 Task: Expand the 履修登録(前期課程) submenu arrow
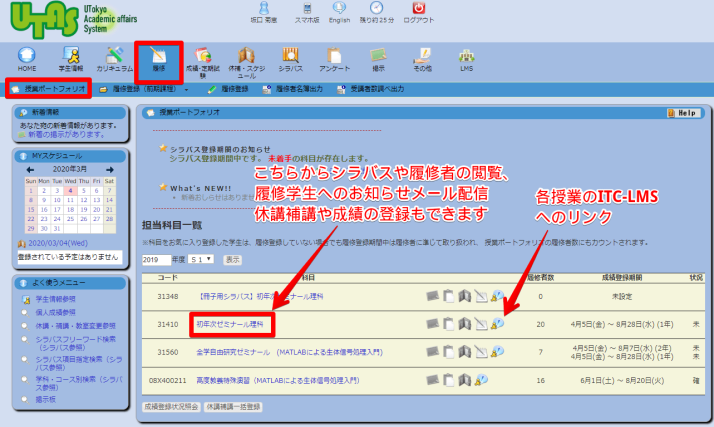tap(187, 89)
